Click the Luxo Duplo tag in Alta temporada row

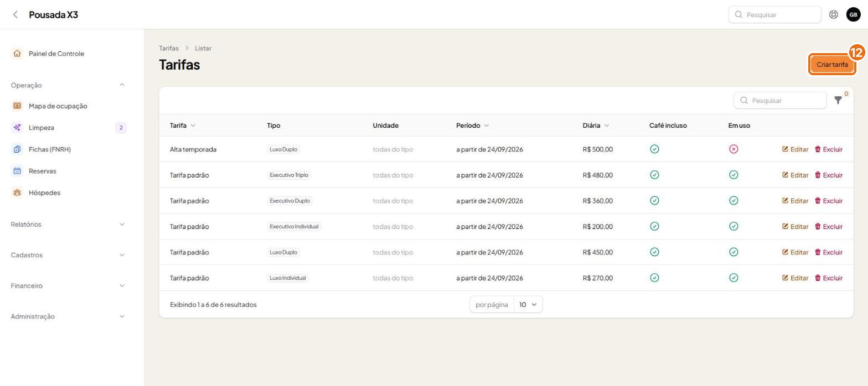283,149
